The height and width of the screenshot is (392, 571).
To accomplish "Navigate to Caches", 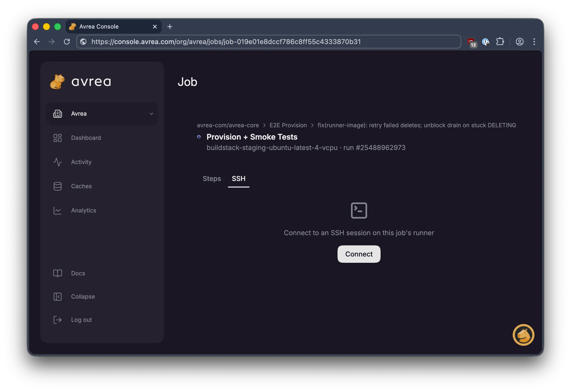I will 81,186.
